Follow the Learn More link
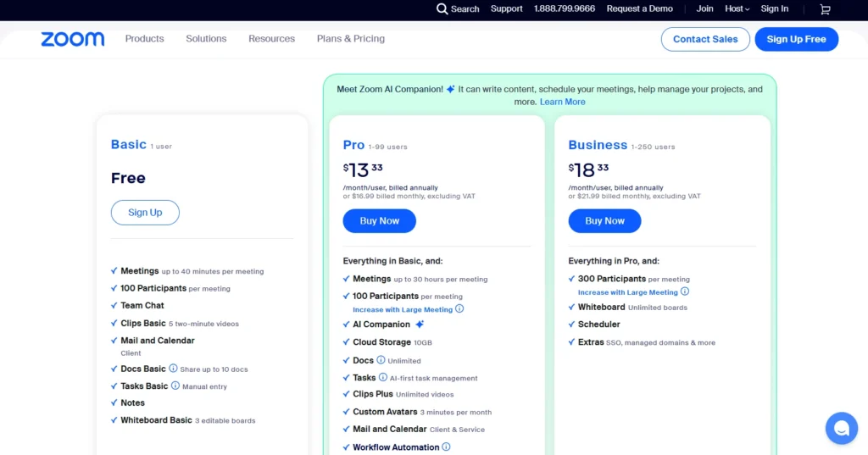 click(562, 102)
